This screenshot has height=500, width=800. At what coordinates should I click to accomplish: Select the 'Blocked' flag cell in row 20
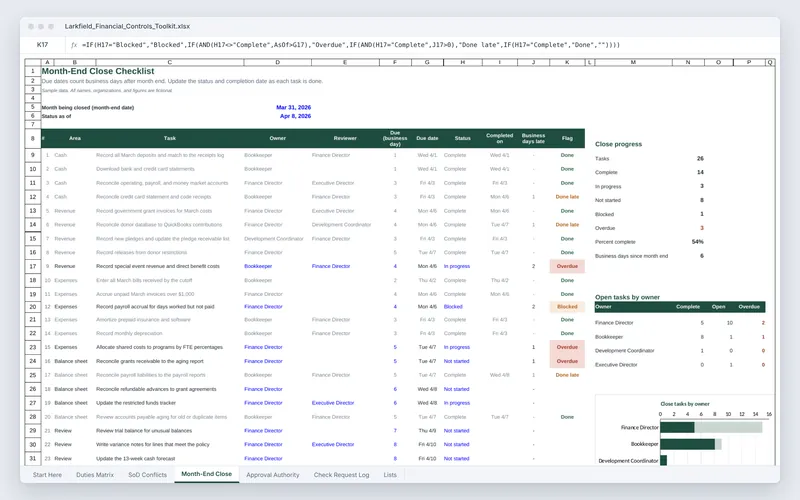[567, 307]
